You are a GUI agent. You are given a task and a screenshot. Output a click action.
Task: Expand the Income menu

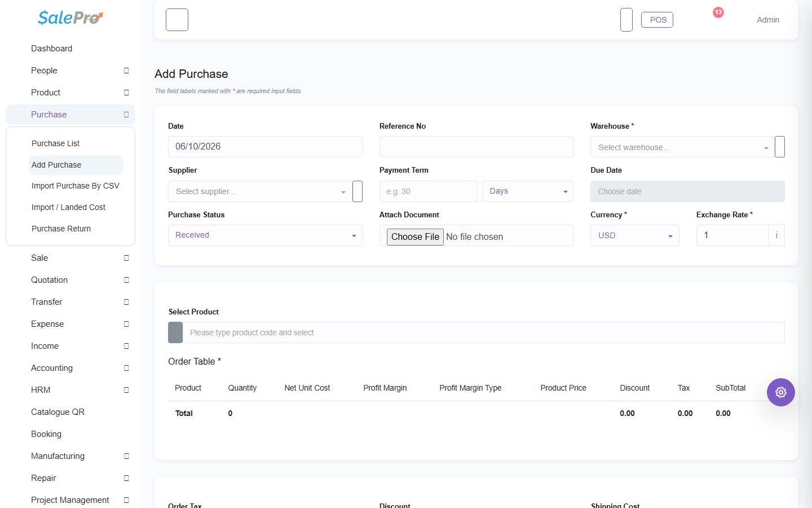[x=70, y=346]
